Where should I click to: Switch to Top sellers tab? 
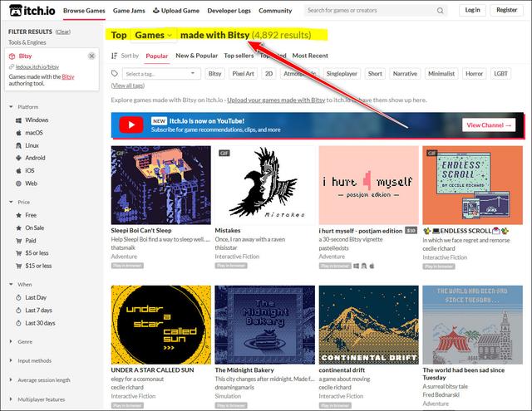tap(239, 56)
